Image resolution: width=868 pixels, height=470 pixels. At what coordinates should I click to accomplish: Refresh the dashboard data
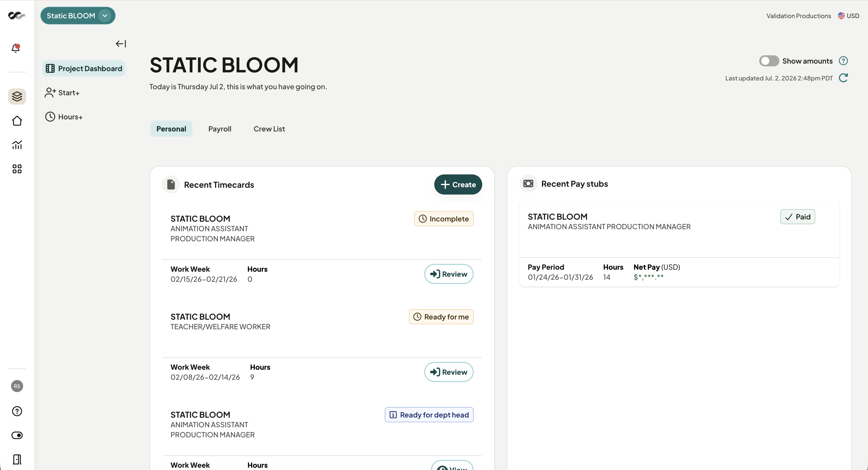pyautogui.click(x=843, y=78)
